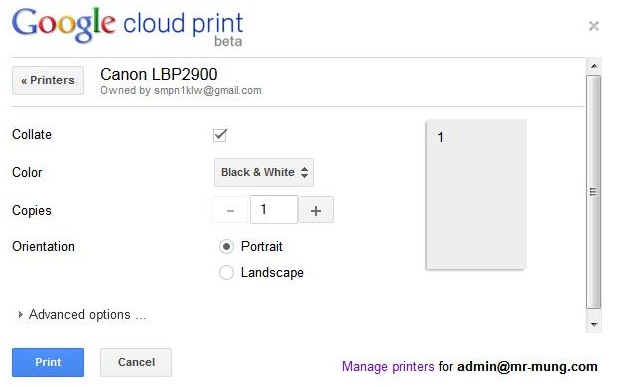The width and height of the screenshot is (617, 387).
Task: Click the scrollbar up arrow
Action: coord(594,66)
